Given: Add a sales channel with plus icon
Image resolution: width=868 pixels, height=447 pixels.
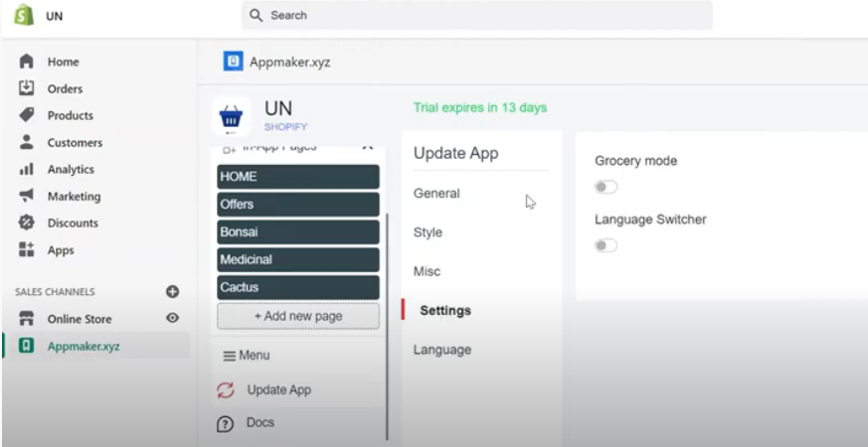Looking at the screenshot, I should coord(173,292).
